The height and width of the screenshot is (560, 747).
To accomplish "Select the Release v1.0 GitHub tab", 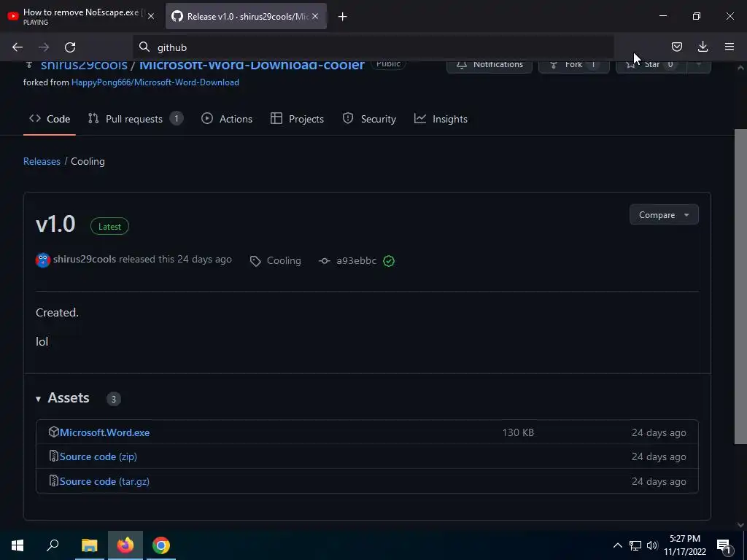I will tap(247, 16).
